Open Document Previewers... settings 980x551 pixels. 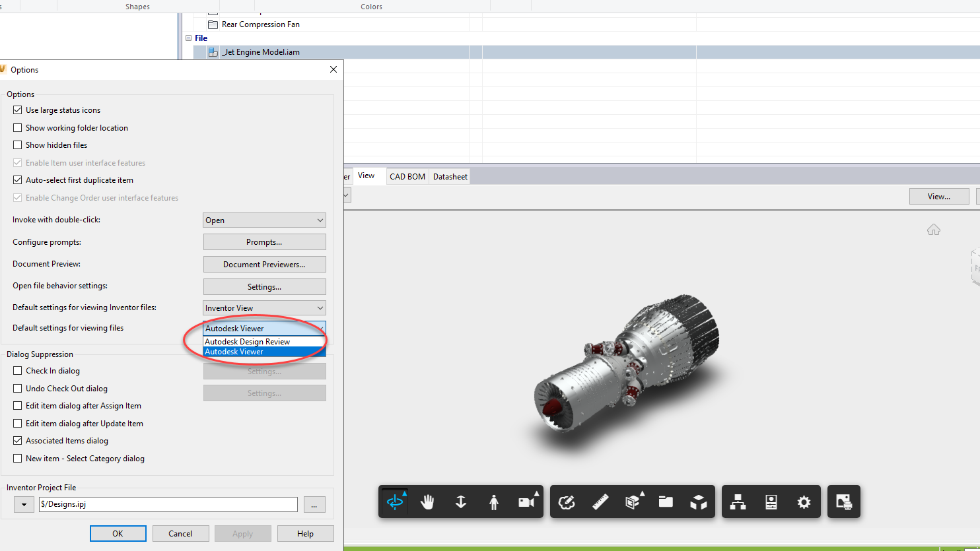pos(264,265)
